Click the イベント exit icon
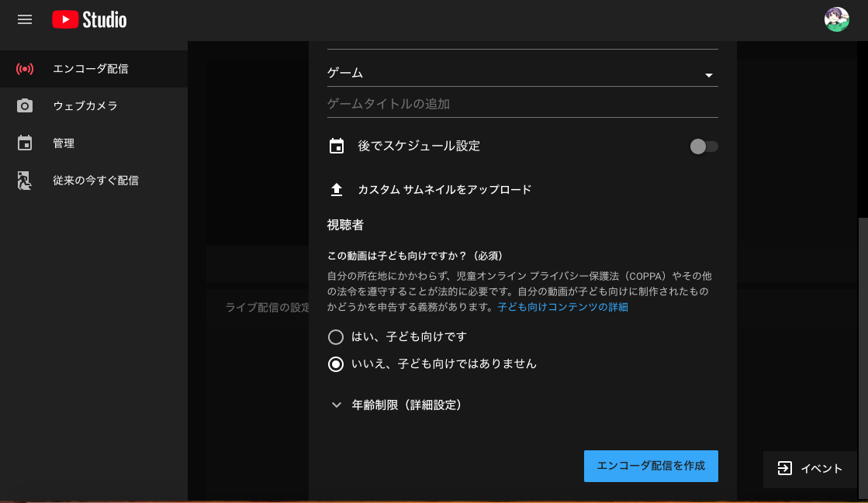This screenshot has width=868, height=503. pyautogui.click(x=785, y=469)
